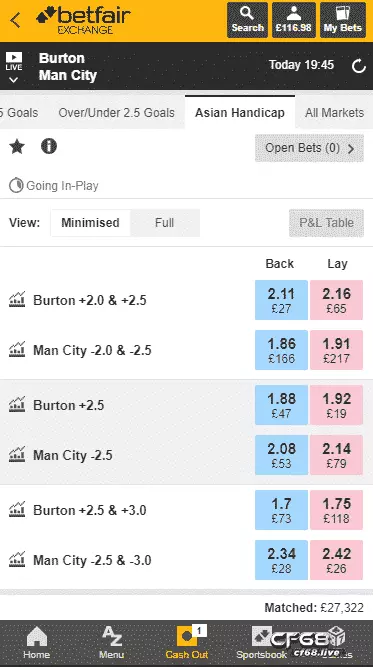373x667 pixels.
Task: Open the Cash Out button
Action: click(187, 643)
